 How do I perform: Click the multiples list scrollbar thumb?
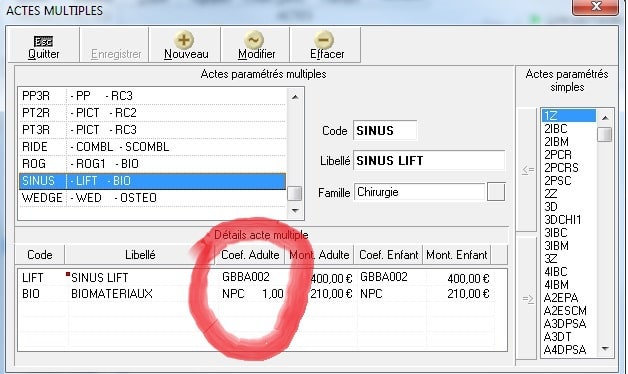pos(295,194)
